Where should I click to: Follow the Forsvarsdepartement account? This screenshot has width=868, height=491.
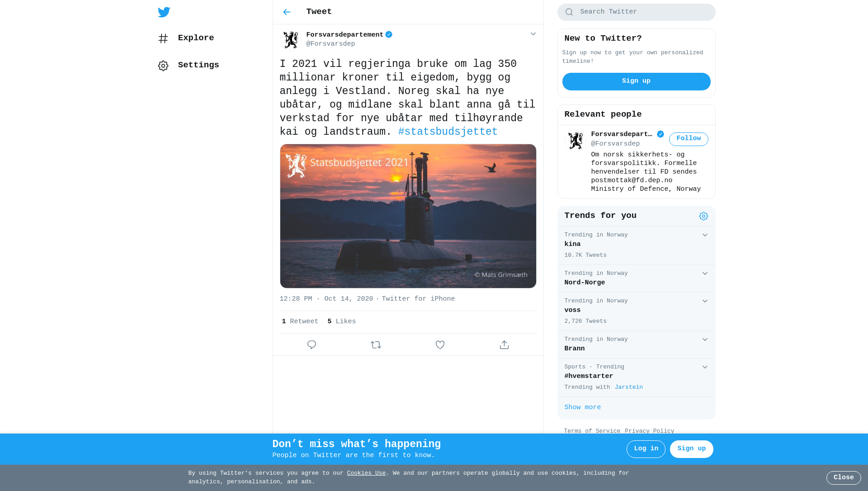[x=689, y=139]
